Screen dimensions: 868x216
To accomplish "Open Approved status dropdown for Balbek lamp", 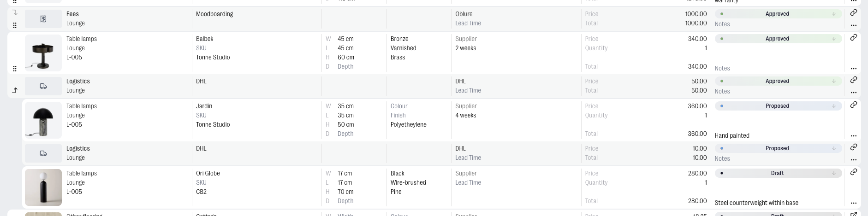I will coord(778,39).
